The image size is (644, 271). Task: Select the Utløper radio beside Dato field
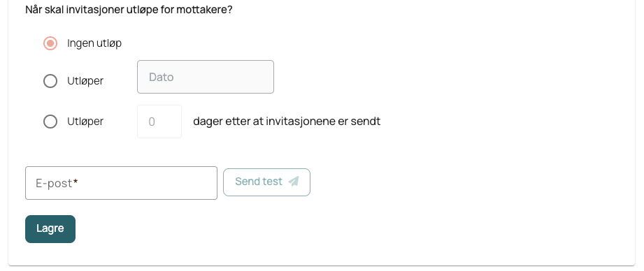click(50, 81)
